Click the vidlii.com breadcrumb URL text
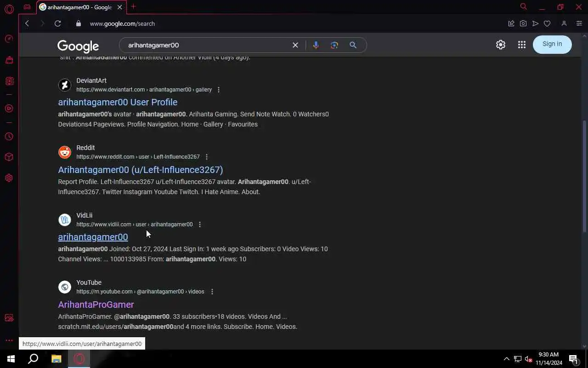Viewport: 588px width, 368px height. tap(135, 224)
